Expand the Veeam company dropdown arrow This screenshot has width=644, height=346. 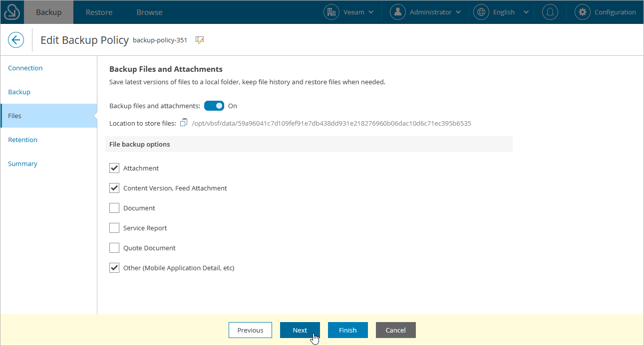click(x=370, y=12)
